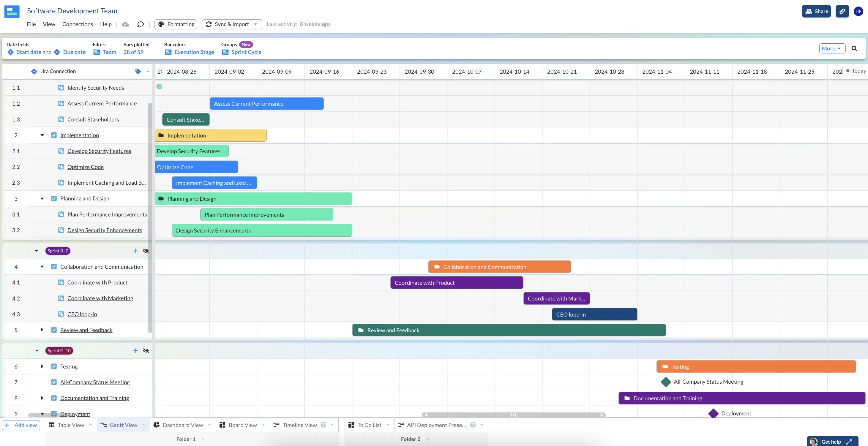Collapse the Planning and Design row
Image resolution: width=868 pixels, height=446 pixels.
(x=42, y=198)
